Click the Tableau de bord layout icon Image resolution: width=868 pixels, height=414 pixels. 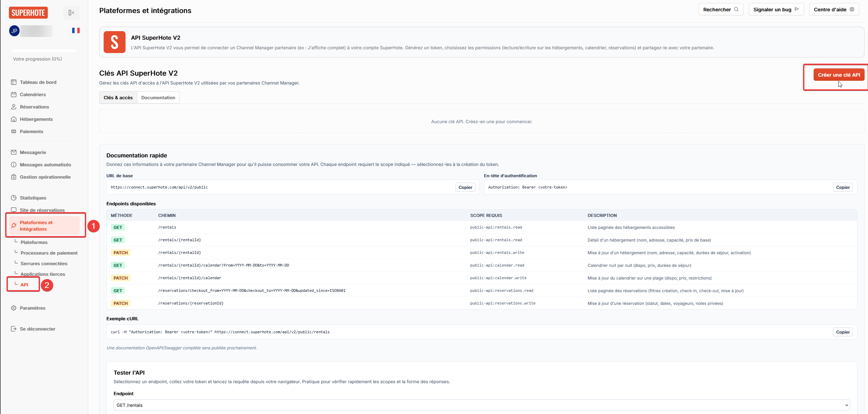point(14,82)
